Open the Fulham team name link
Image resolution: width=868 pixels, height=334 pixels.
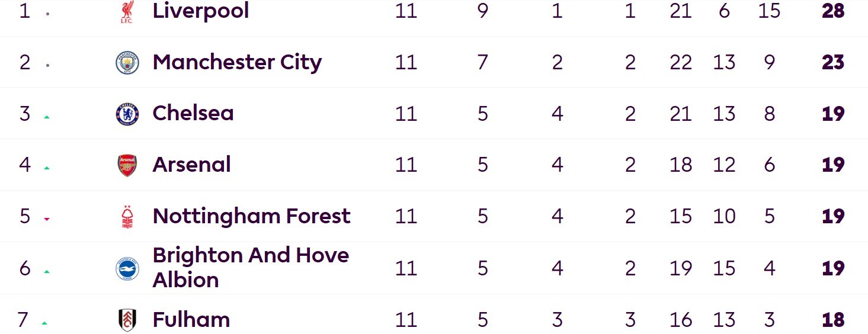coord(191,320)
